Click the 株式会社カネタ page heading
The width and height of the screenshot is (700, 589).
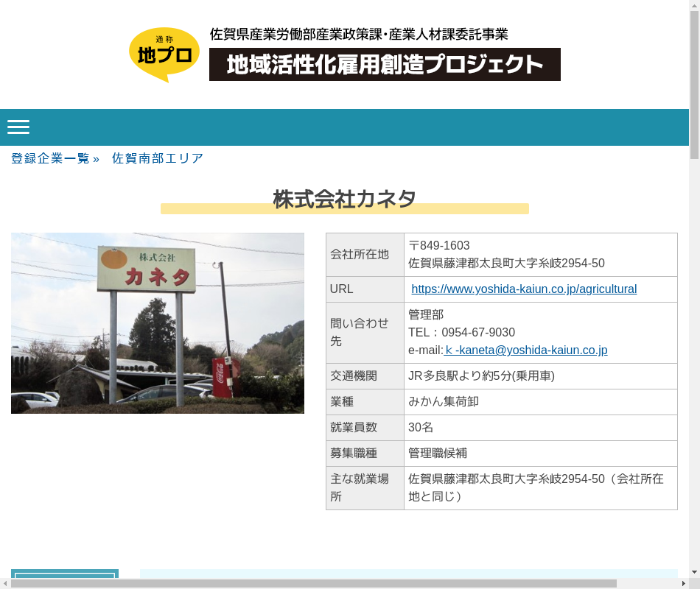[345, 200]
